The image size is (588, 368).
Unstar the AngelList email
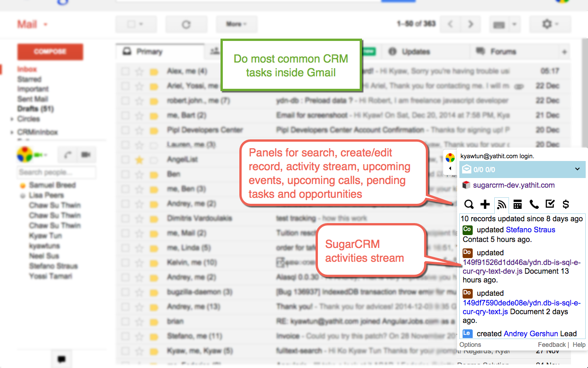pos(139,160)
